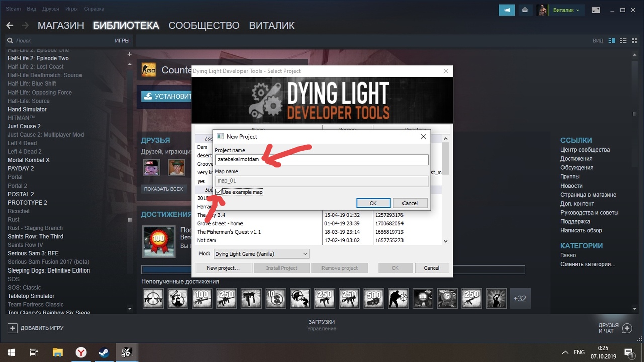Cancel the New Project dialog
The height and width of the screenshot is (362, 644).
click(410, 203)
